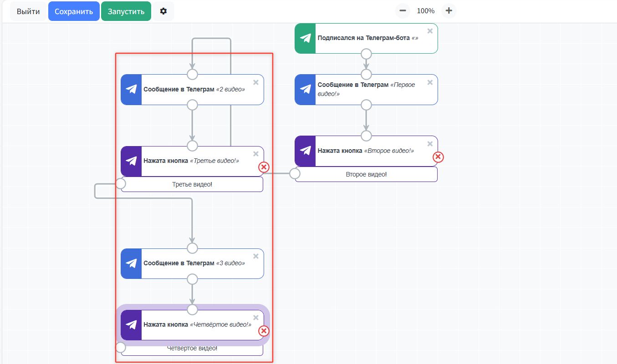
Task: Click Telegram icon of «Первое видео!» message
Action: pos(306,90)
